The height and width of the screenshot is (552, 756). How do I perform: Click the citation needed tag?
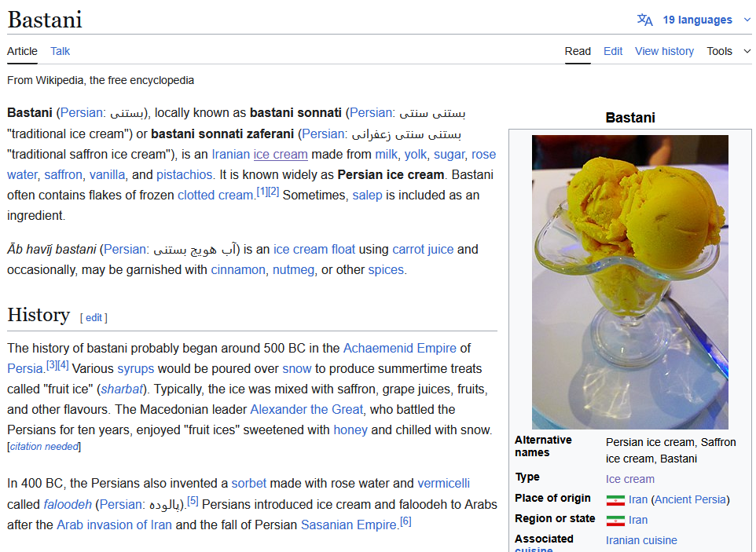point(44,447)
